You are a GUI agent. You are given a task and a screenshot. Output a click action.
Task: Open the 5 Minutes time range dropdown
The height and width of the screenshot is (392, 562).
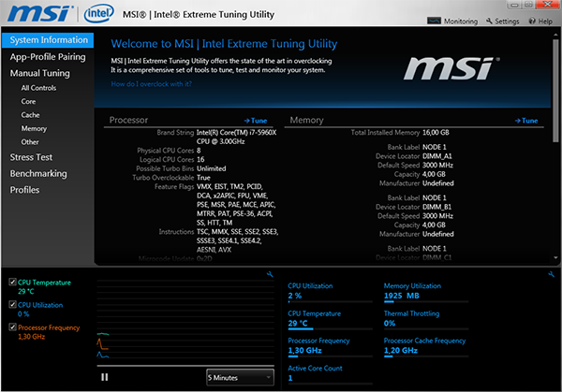coord(240,377)
